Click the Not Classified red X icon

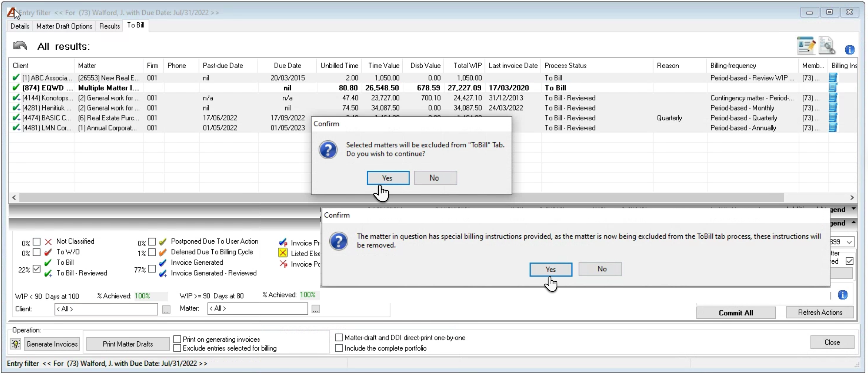pos(48,241)
